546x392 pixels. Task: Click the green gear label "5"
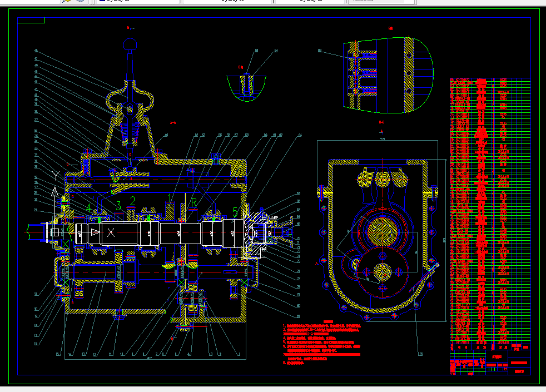235,211
